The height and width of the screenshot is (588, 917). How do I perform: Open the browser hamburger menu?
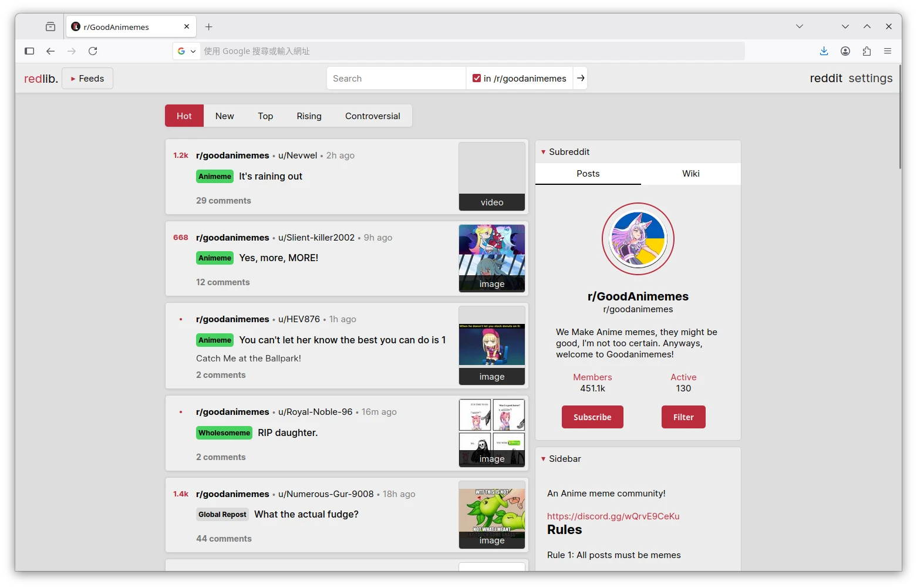click(888, 51)
